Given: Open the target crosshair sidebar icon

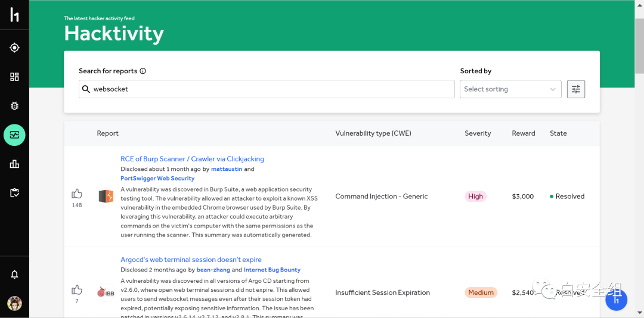Looking at the screenshot, I should click(x=14, y=48).
